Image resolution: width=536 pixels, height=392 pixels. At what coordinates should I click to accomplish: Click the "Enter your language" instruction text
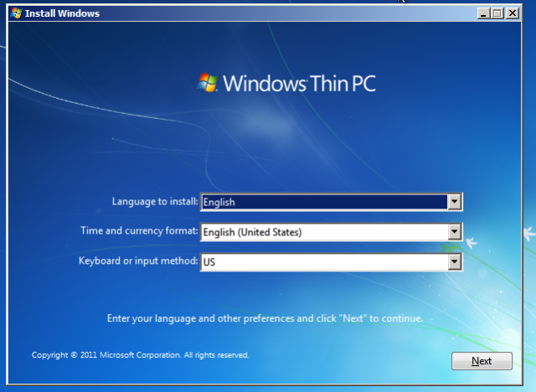[x=265, y=318]
